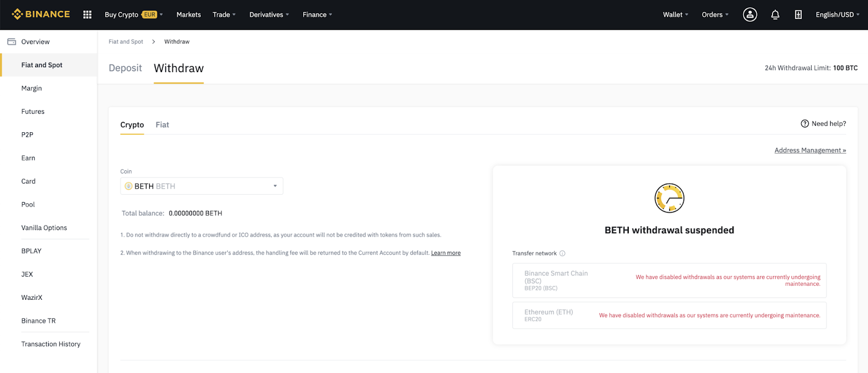The width and height of the screenshot is (868, 373).
Task: Click the Transfer network info icon
Action: [562, 253]
